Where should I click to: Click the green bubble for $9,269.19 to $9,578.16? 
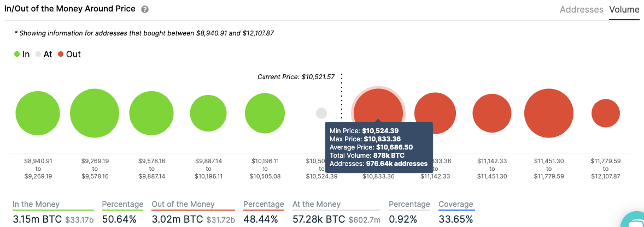pos(95,113)
